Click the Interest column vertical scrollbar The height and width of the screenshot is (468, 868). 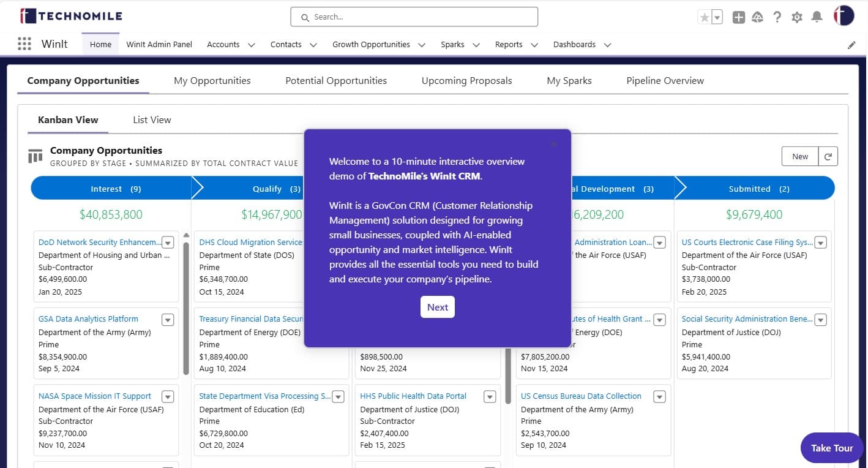tap(186, 306)
